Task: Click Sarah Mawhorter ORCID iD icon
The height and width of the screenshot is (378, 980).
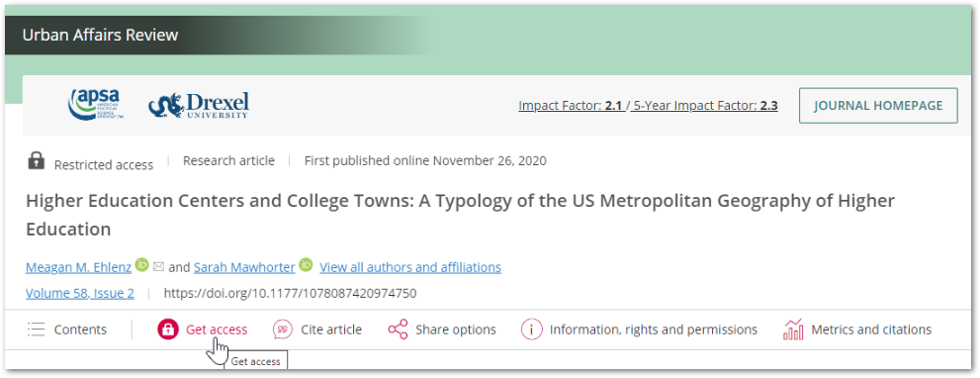Action: [306, 265]
